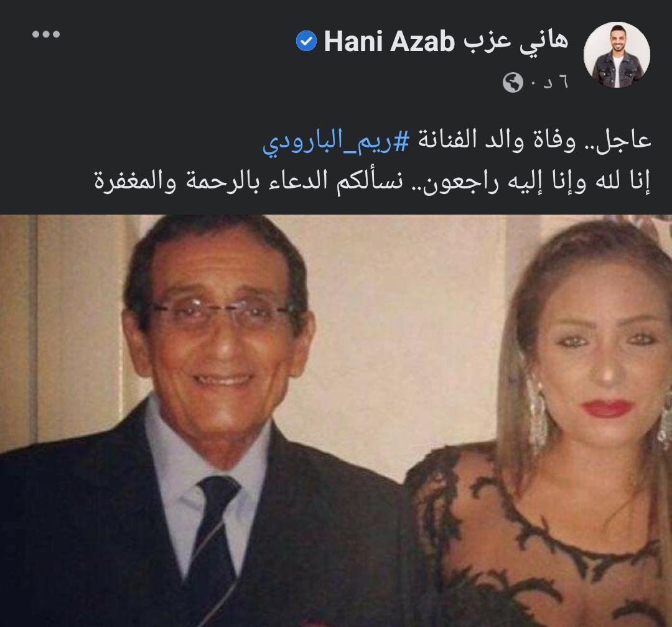
Task: Click the "Hani Azab" English page name
Action: coord(389,42)
